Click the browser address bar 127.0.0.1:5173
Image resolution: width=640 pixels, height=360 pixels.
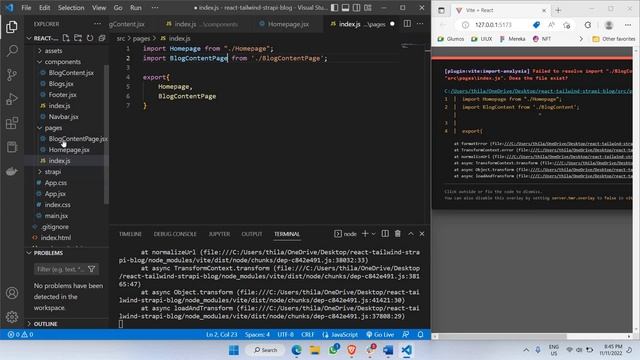click(x=493, y=25)
